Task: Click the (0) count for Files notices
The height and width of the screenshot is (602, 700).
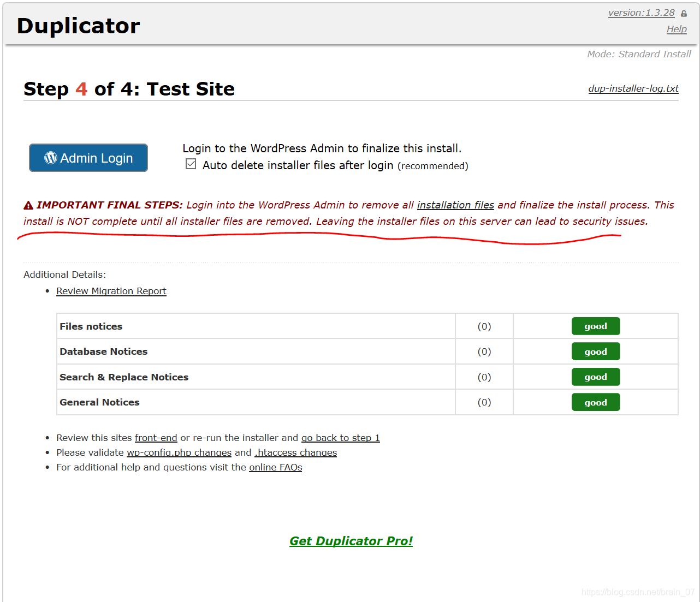Action: [x=484, y=326]
